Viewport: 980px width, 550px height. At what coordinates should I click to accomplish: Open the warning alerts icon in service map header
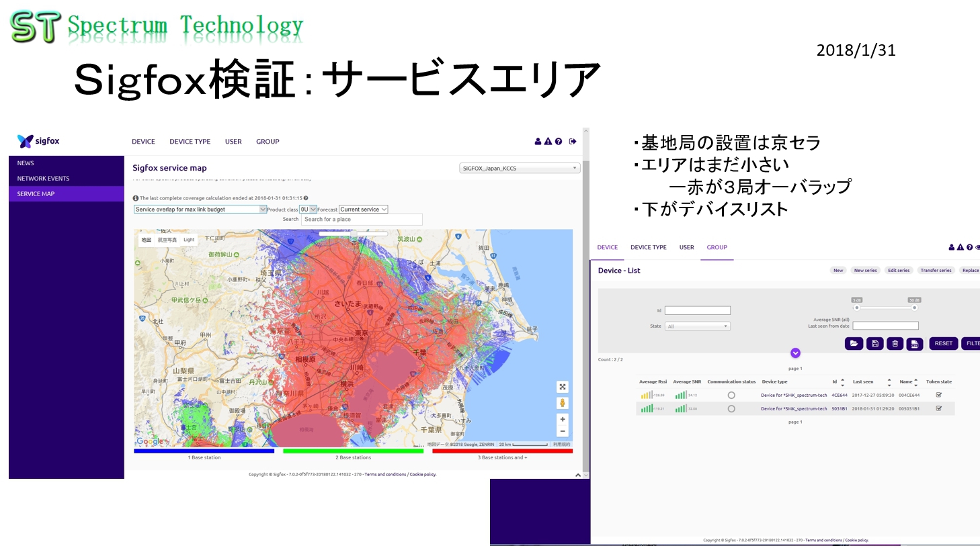[x=548, y=142]
